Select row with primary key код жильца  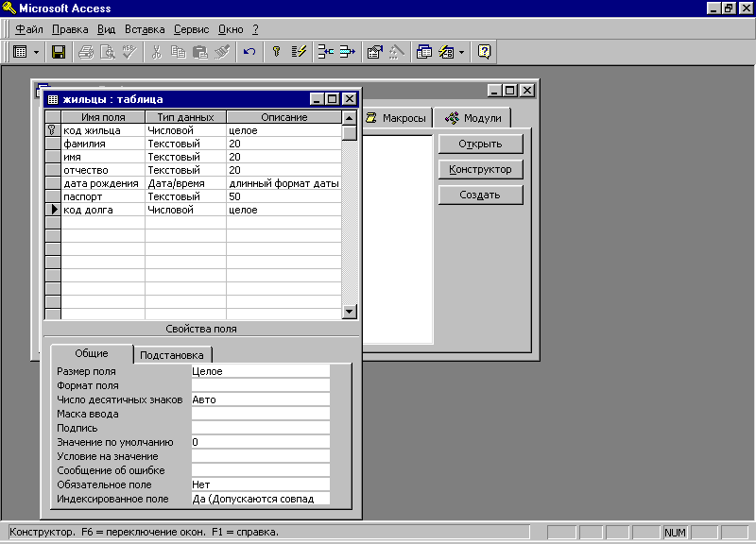[x=53, y=130]
